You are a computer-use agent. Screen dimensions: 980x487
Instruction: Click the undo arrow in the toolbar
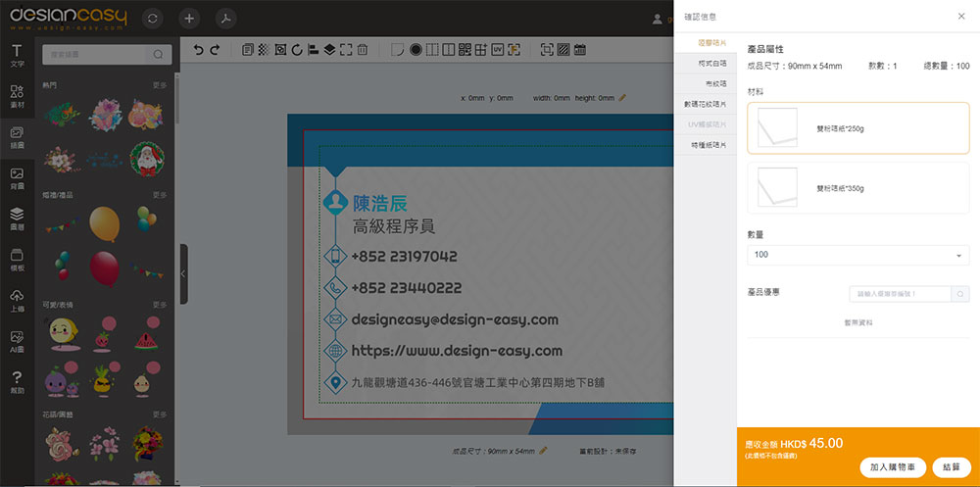click(x=199, y=50)
